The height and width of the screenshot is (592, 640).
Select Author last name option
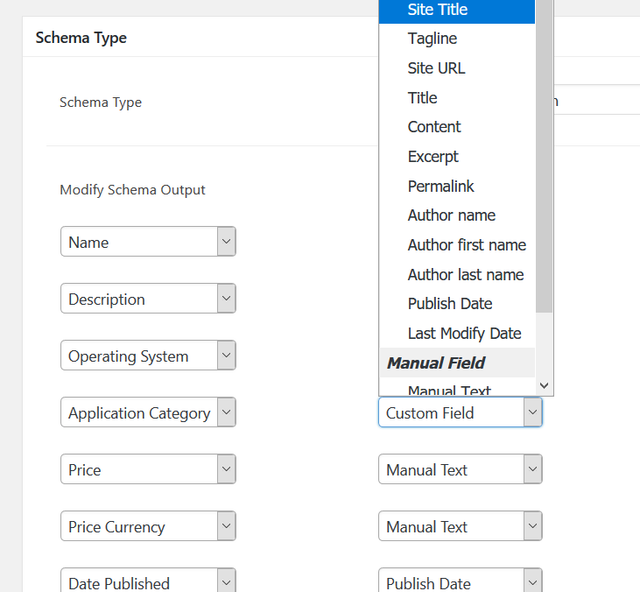point(457,275)
